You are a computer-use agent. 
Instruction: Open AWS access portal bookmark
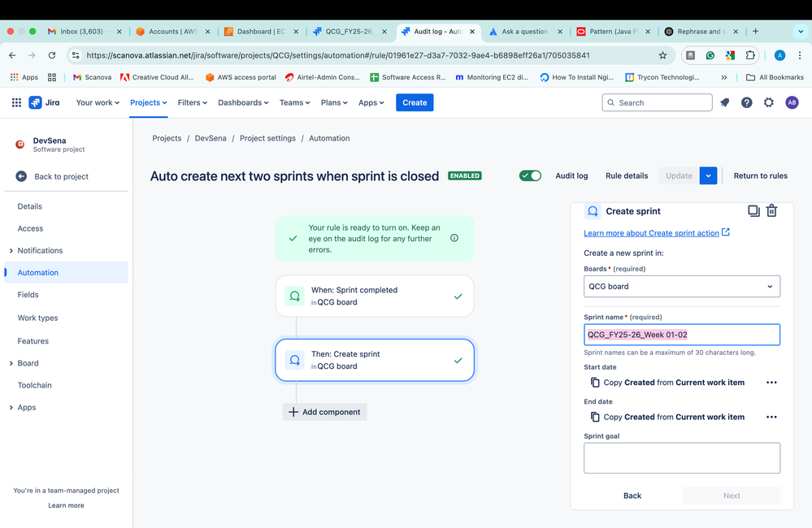click(x=241, y=77)
